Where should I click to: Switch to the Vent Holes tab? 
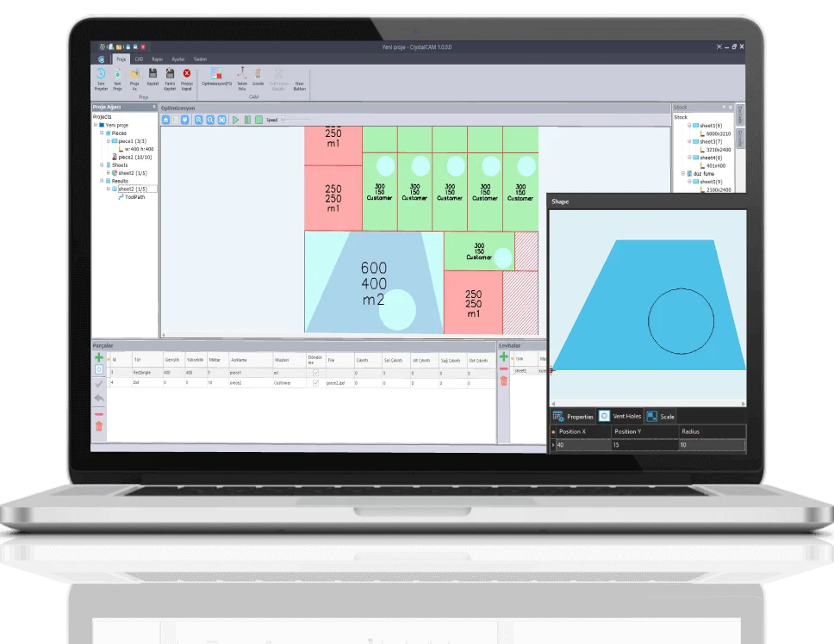click(x=619, y=416)
